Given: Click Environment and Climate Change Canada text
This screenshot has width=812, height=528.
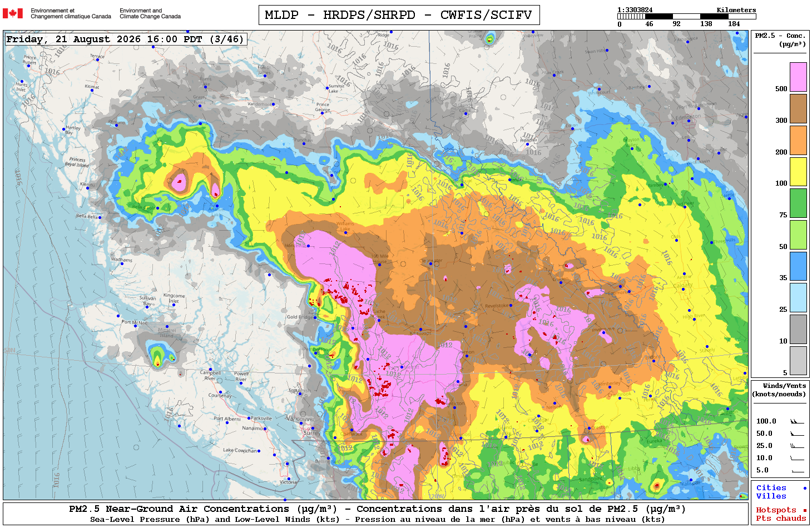Looking at the screenshot, I should coord(150,13).
